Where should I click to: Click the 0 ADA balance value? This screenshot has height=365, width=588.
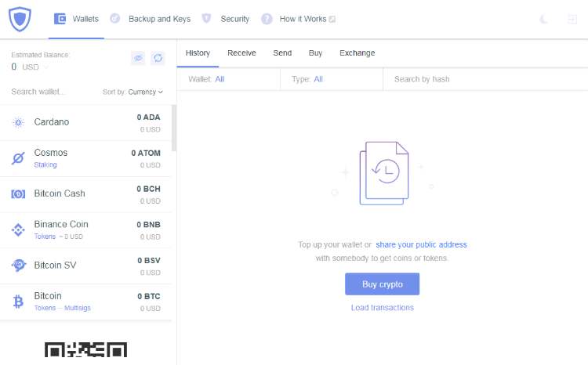(148, 117)
